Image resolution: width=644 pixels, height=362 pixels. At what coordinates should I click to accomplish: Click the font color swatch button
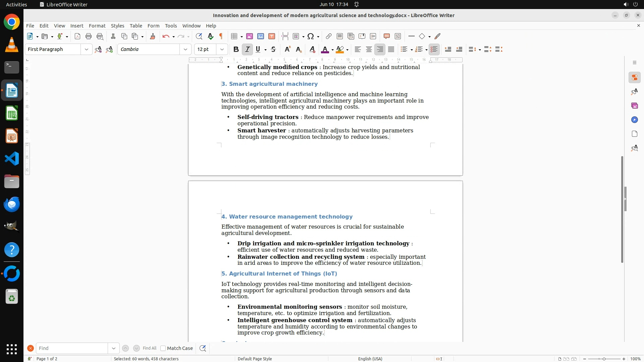pyautogui.click(x=325, y=50)
